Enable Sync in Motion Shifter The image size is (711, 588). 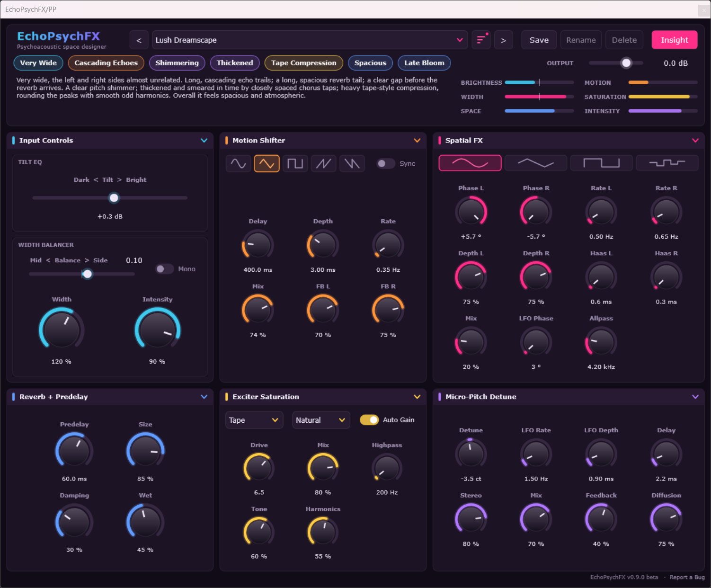[385, 163]
